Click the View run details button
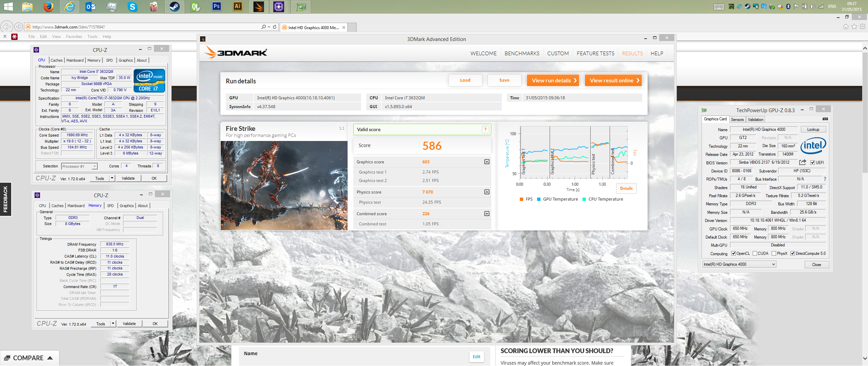868x366 pixels. [553, 80]
